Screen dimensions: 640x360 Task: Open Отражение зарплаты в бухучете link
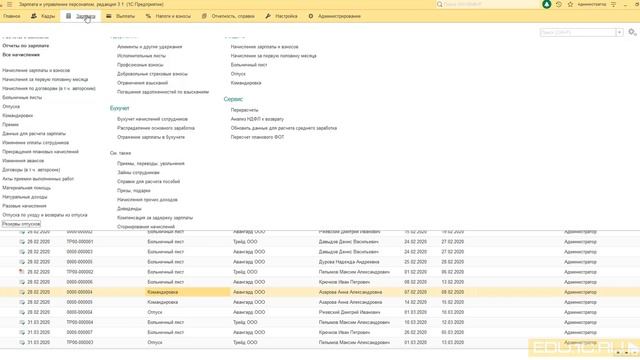tap(151, 137)
